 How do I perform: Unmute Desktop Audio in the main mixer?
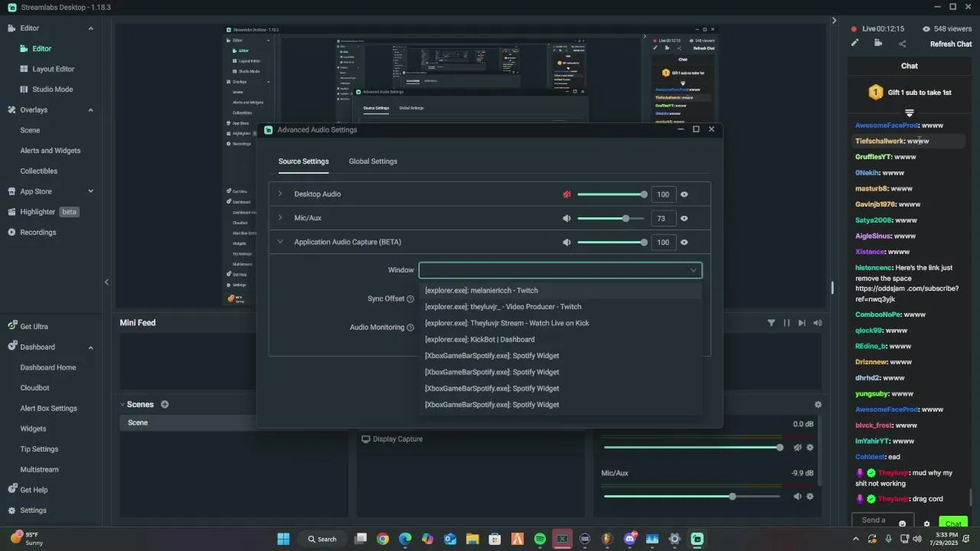tap(797, 447)
